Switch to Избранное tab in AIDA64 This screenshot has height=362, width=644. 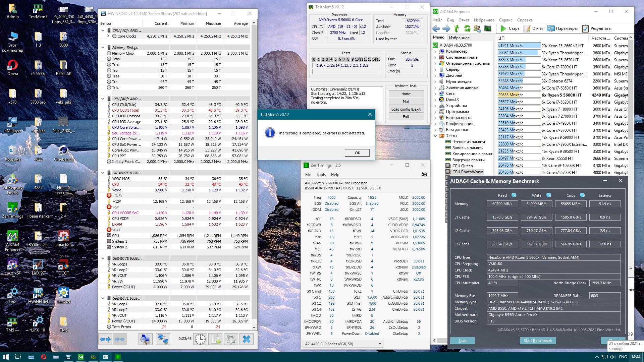pyautogui.click(x=459, y=38)
